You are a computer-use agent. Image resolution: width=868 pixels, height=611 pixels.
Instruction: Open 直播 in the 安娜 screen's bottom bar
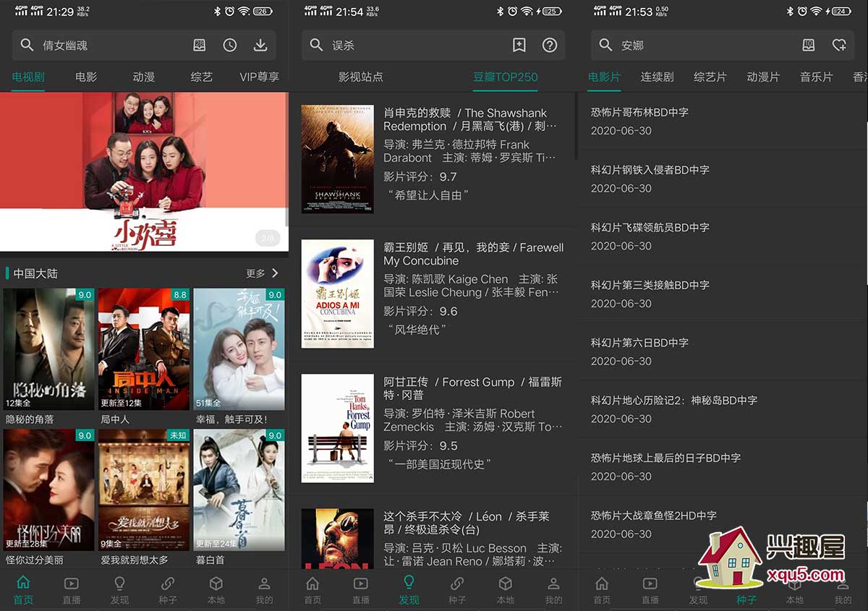click(650, 590)
